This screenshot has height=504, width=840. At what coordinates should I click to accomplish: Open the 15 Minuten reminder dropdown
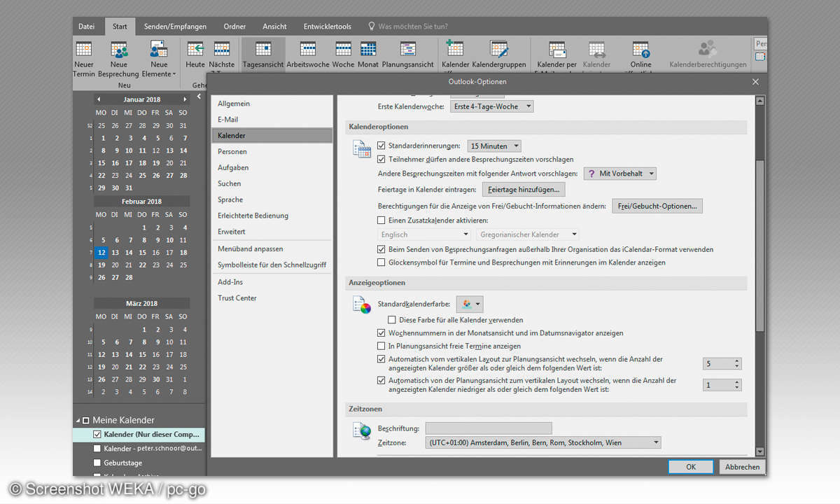(x=494, y=146)
